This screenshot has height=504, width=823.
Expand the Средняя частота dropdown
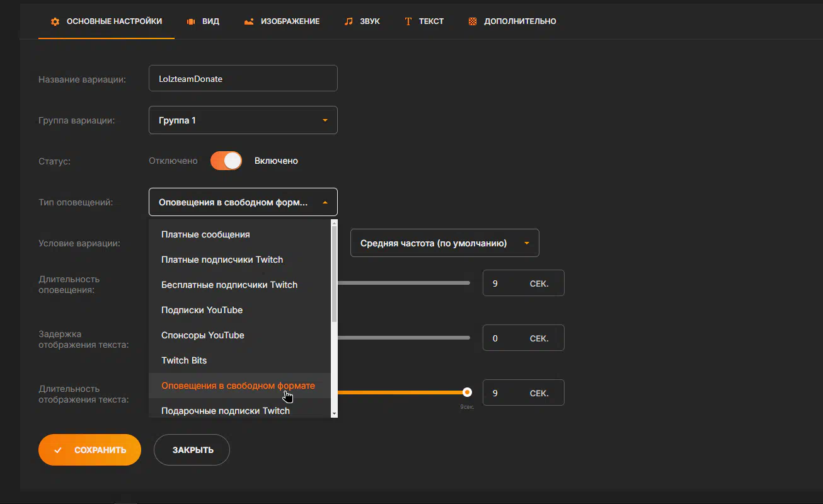444,243
